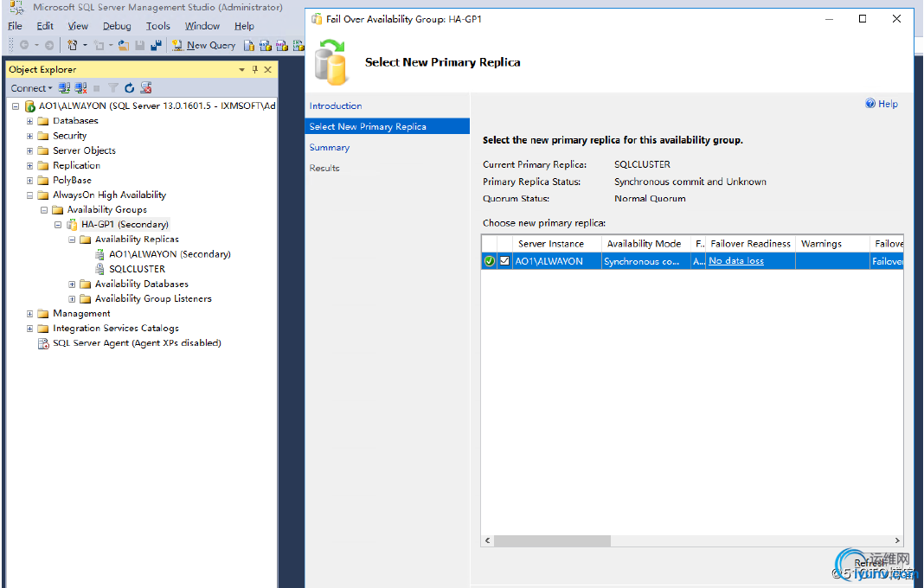Click the Save All toolbar icon

156,45
